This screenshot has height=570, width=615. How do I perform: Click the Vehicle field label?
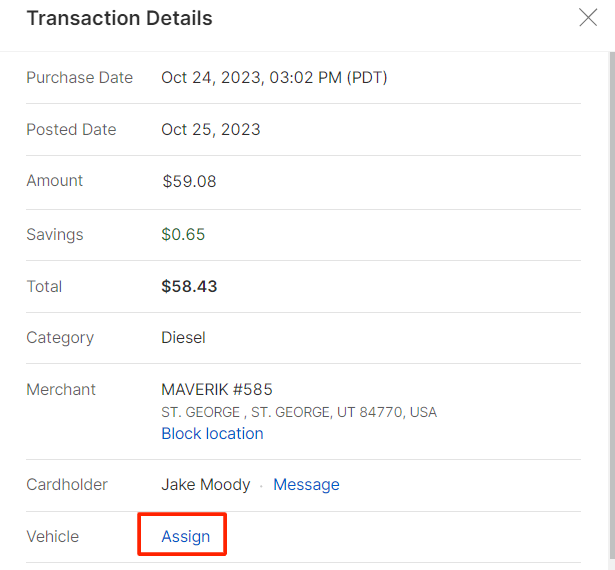point(52,537)
